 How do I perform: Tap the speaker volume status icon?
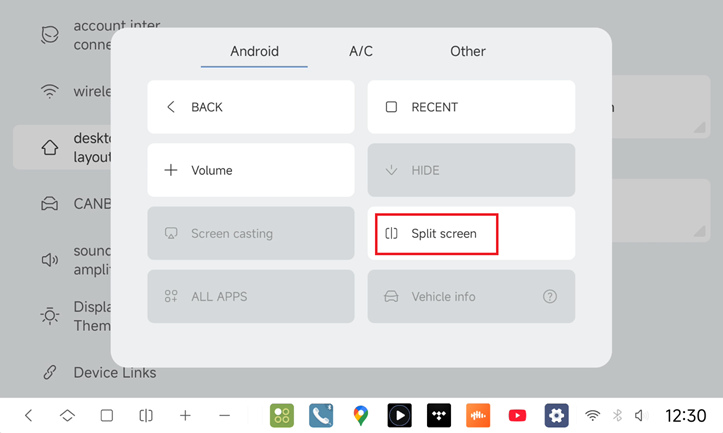pyautogui.click(x=641, y=415)
